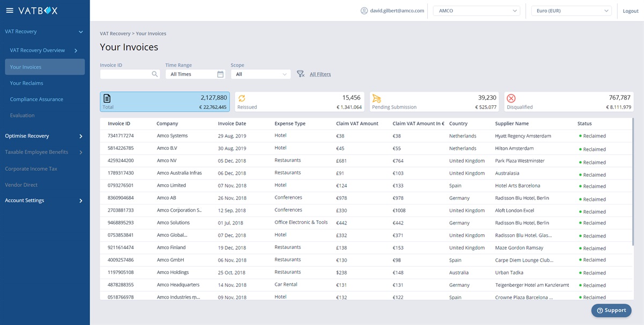This screenshot has width=644, height=325.
Task: Click company Amco NV
Action: (167, 161)
